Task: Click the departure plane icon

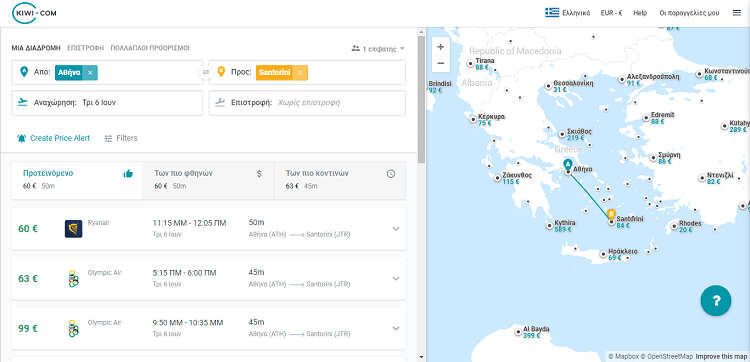Action: point(22,102)
